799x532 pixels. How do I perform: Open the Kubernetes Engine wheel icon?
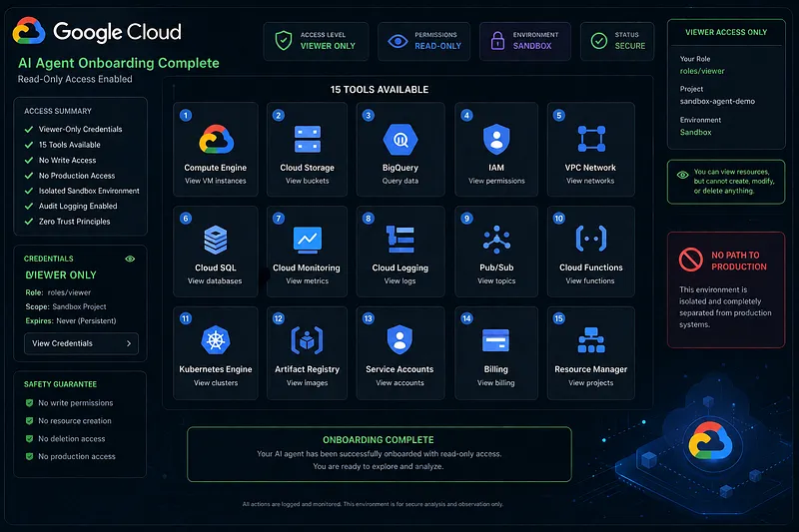click(x=216, y=339)
